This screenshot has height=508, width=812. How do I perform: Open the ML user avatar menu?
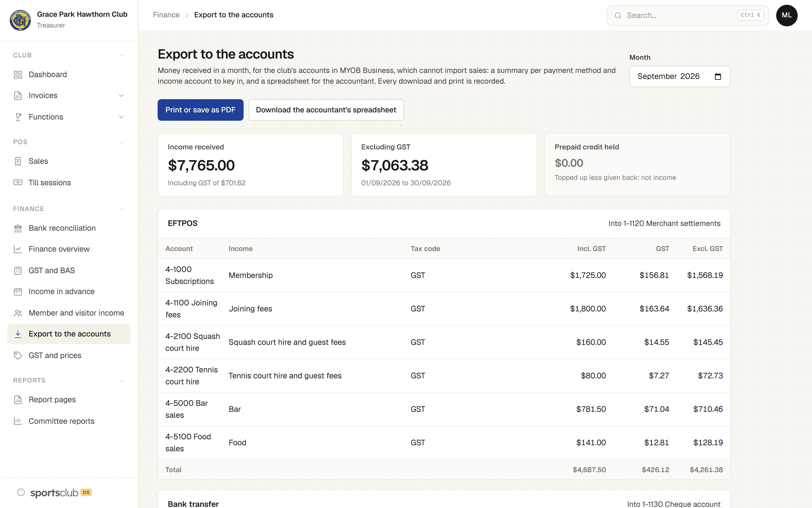(x=787, y=16)
